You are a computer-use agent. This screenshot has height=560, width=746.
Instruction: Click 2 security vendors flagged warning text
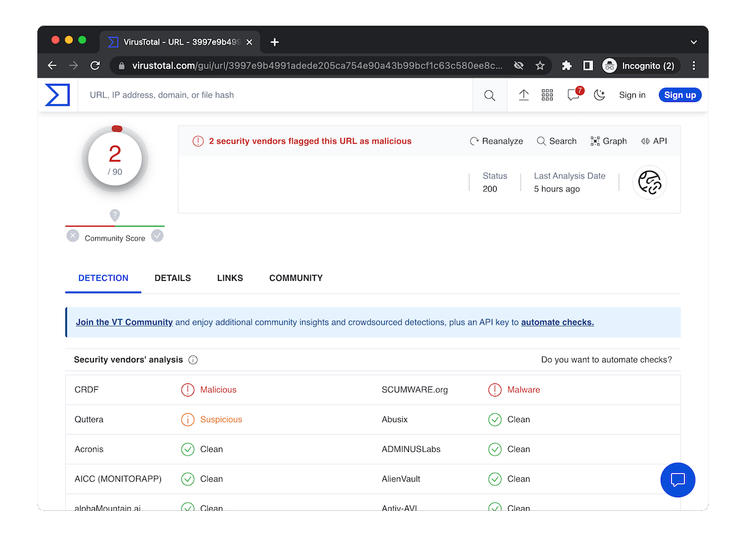pos(310,141)
